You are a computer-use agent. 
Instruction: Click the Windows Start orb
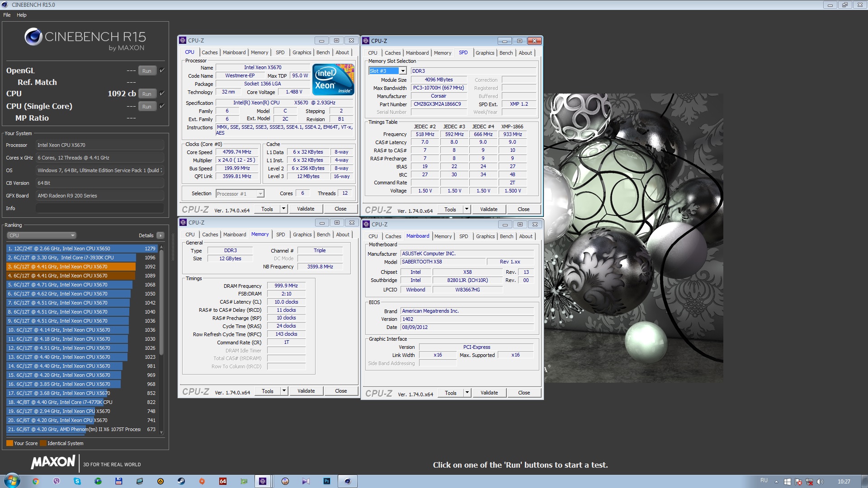12,481
